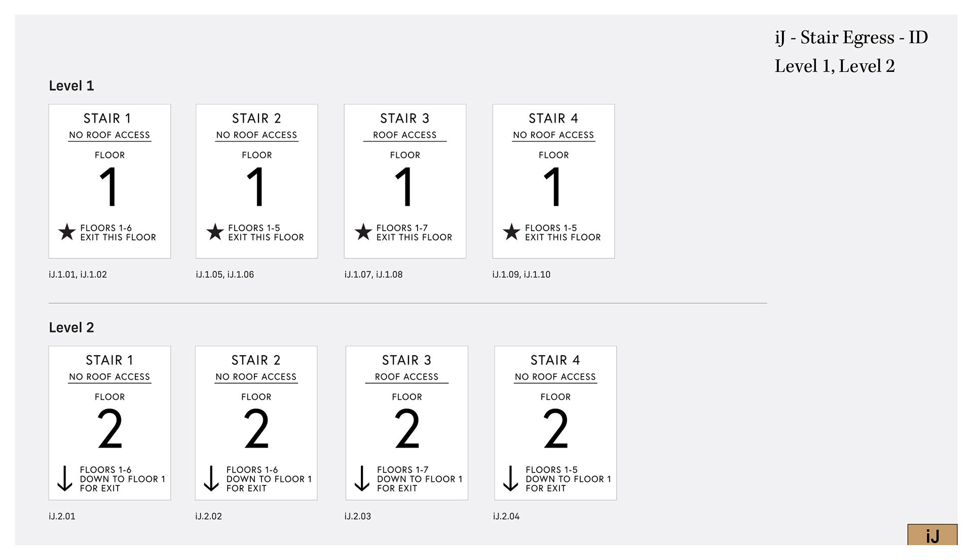Click the down arrow on Stair 1 Floor 2 sign
This screenshot has height=560, width=973.
pos(65,478)
